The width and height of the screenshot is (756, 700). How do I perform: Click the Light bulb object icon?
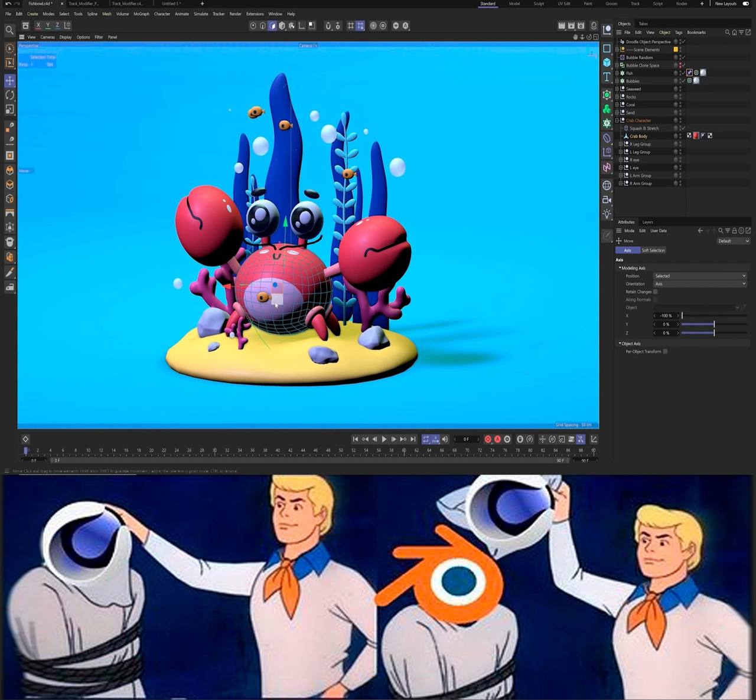click(x=607, y=214)
